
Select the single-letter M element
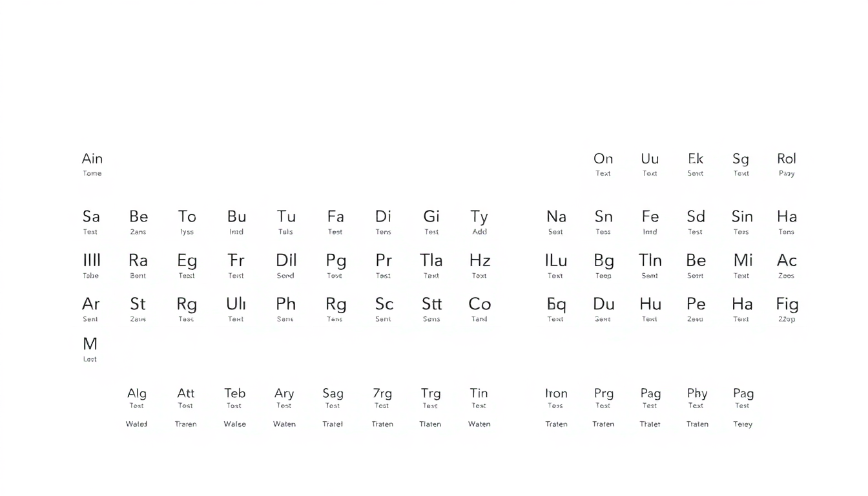click(x=90, y=349)
